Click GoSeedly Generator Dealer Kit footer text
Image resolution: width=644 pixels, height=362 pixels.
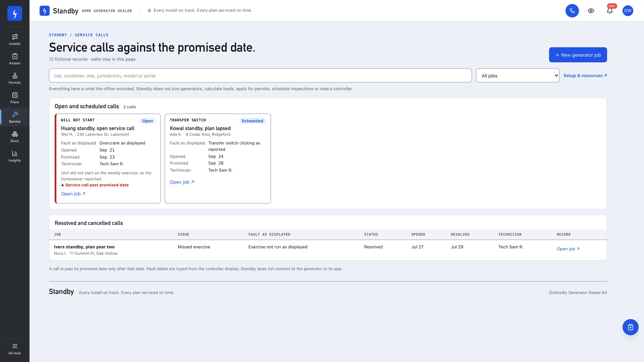(x=578, y=293)
